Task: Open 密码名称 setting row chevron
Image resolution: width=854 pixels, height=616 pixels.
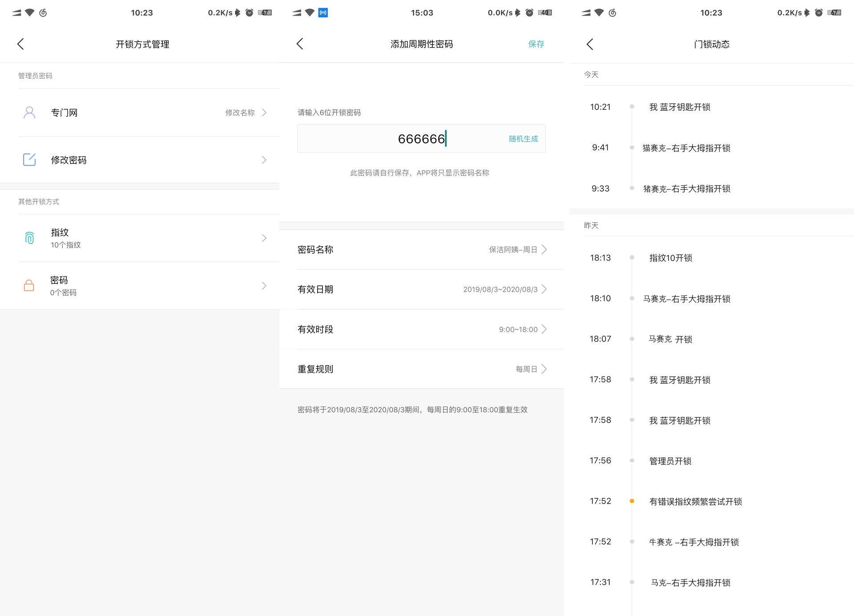Action: [544, 249]
